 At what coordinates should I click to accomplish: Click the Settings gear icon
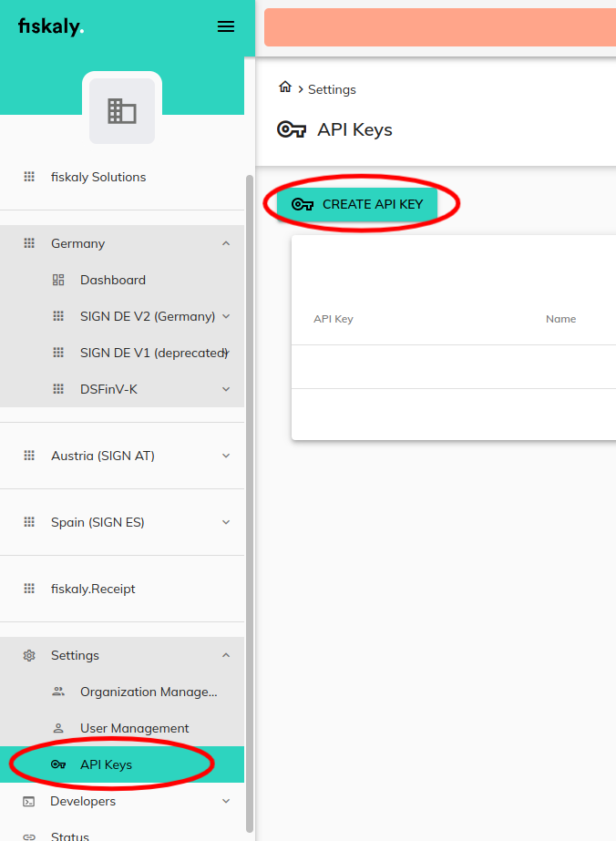pyautogui.click(x=29, y=655)
